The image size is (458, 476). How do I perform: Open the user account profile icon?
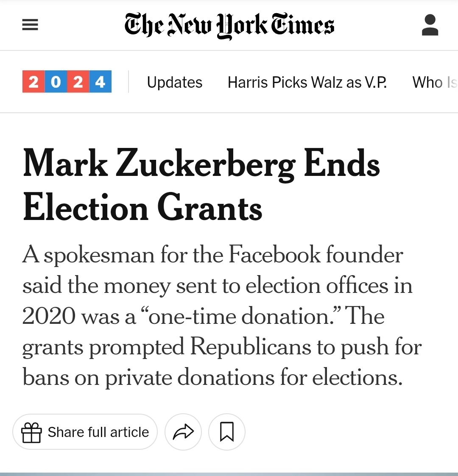430,25
